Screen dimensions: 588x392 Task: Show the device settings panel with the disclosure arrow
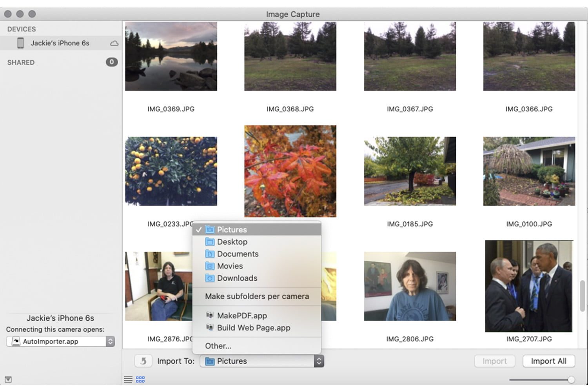point(7,379)
